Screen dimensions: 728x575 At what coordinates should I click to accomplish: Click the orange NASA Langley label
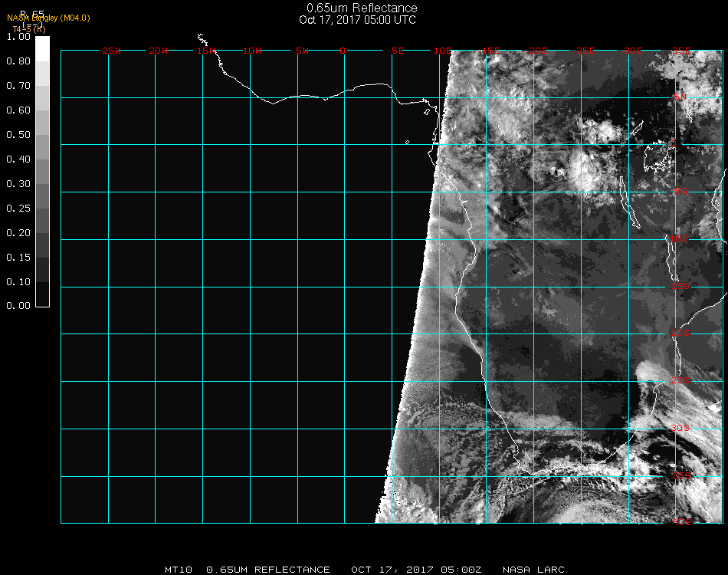[x=48, y=18]
